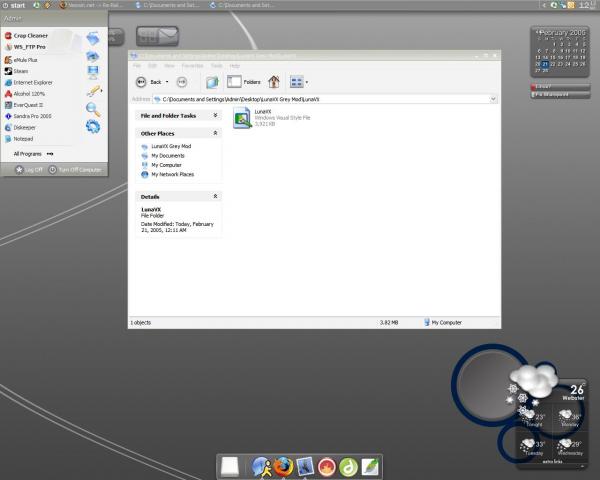This screenshot has height=480, width=600.
Task: Go to previous month on calendar widget
Action: (x=538, y=32)
